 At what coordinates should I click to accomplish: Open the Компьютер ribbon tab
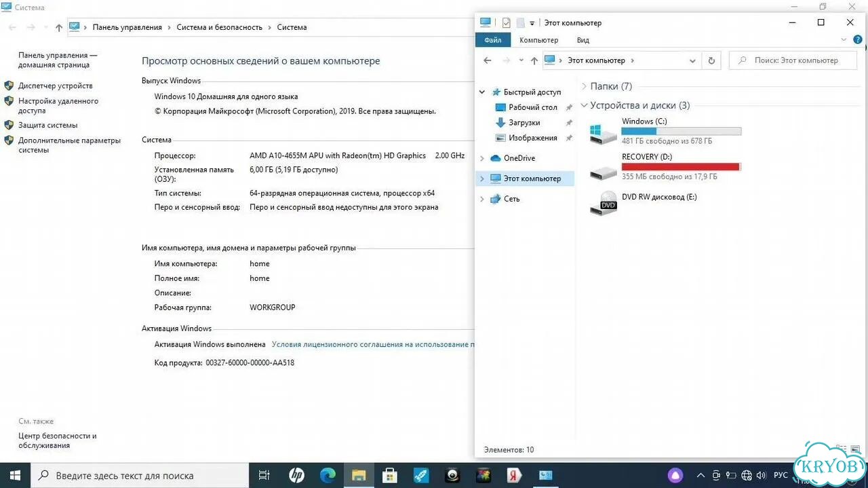tap(538, 40)
